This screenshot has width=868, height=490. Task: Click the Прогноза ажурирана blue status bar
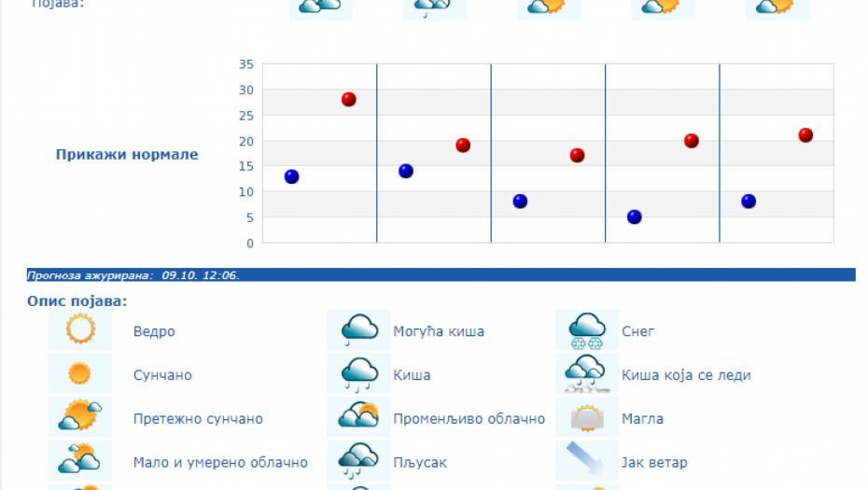441,275
